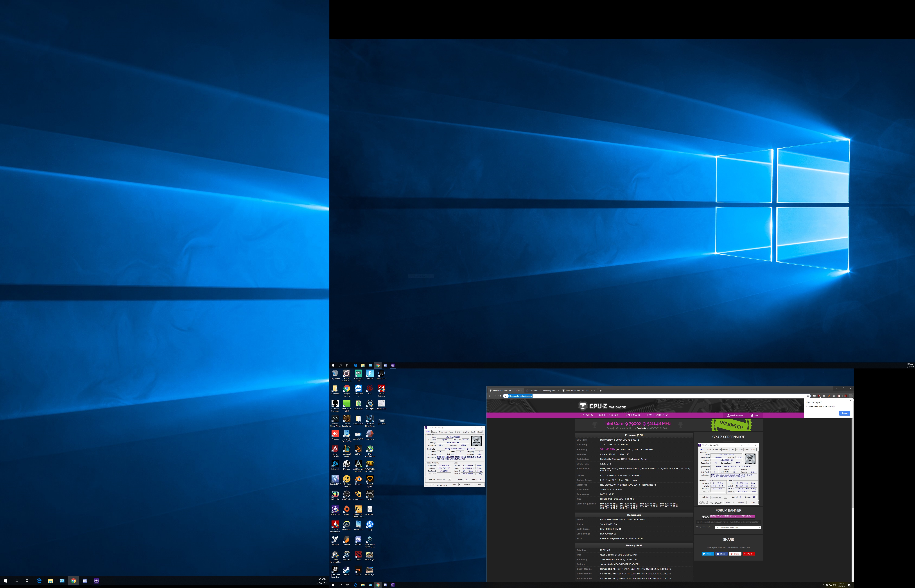Open TeamViewer 13 desktop icon

(x=358, y=391)
